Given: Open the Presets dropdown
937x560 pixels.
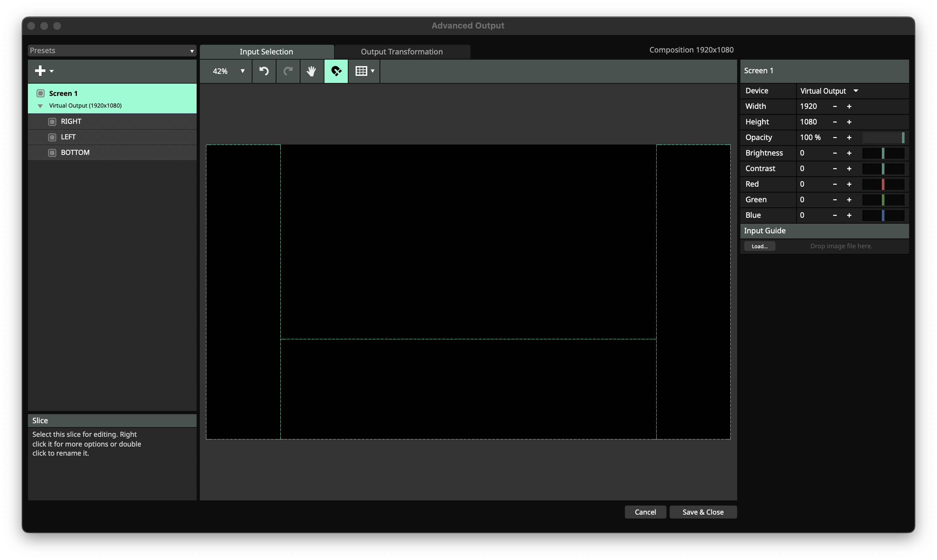Looking at the screenshot, I should coord(112,50).
